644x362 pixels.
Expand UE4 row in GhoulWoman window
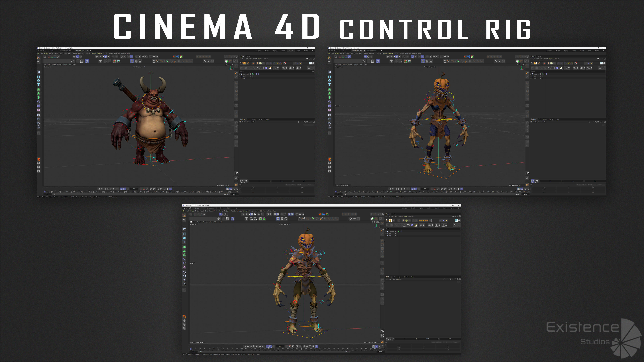coord(531,78)
